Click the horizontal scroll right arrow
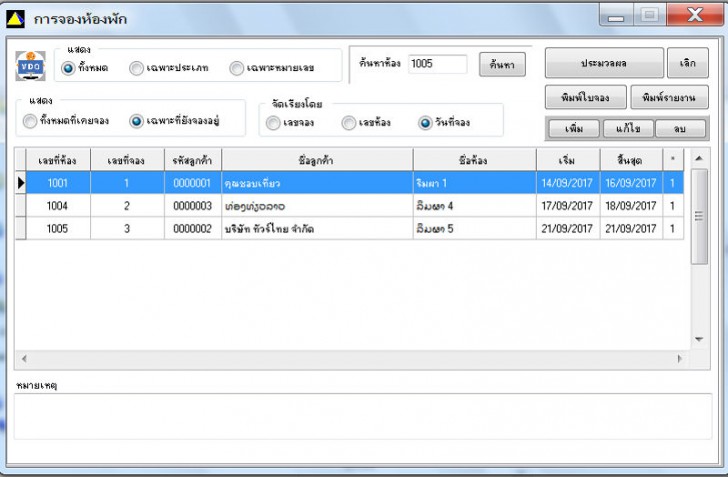The width and height of the screenshot is (728, 477). point(680,359)
